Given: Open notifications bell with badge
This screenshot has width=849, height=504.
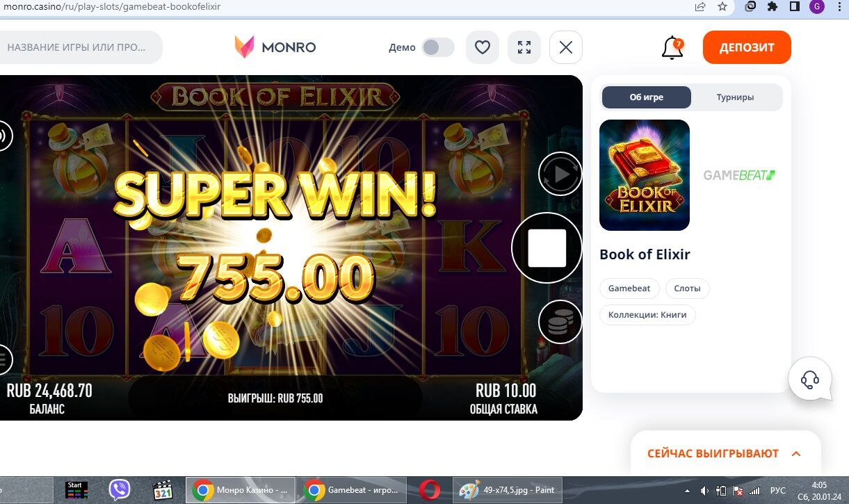Looking at the screenshot, I should [672, 47].
